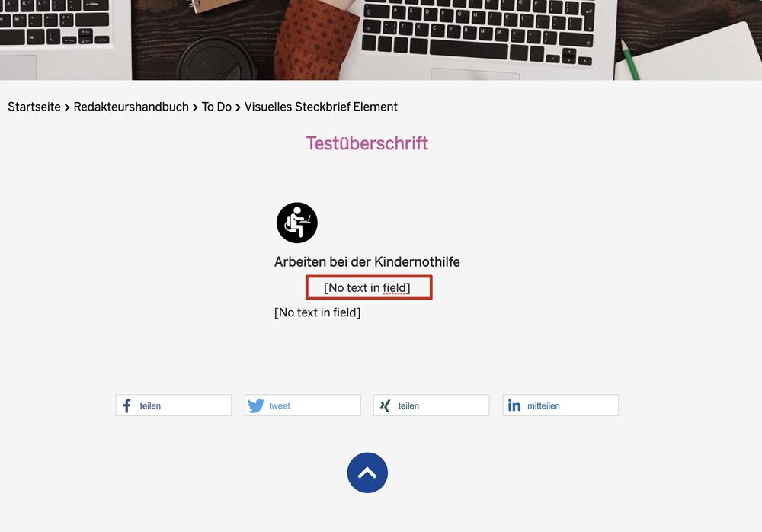Click the tweet share button

303,405
